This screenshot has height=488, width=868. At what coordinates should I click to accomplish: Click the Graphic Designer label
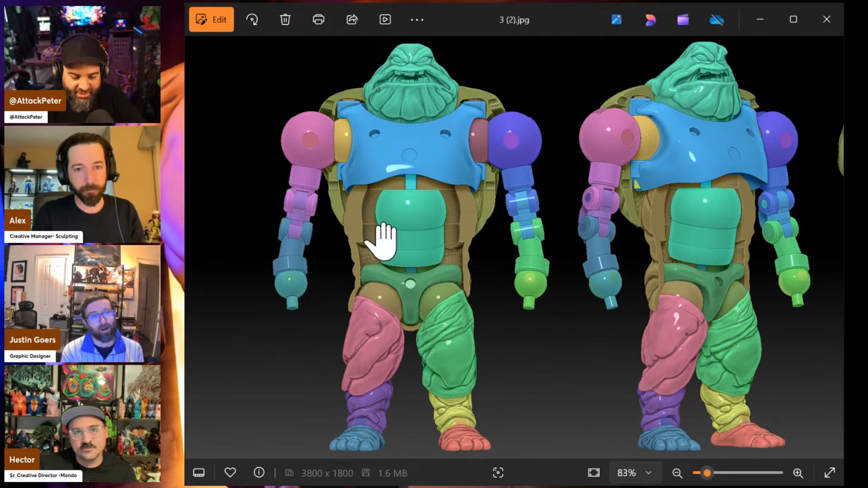click(x=30, y=356)
